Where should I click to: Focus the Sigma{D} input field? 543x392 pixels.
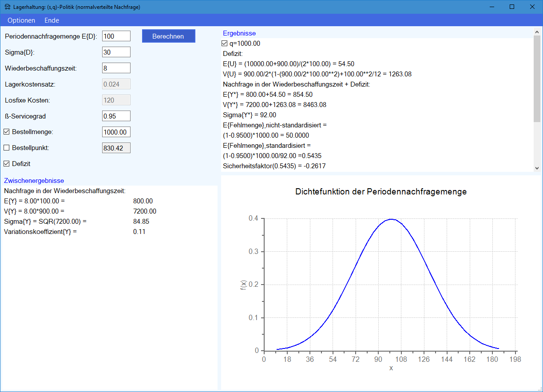116,52
